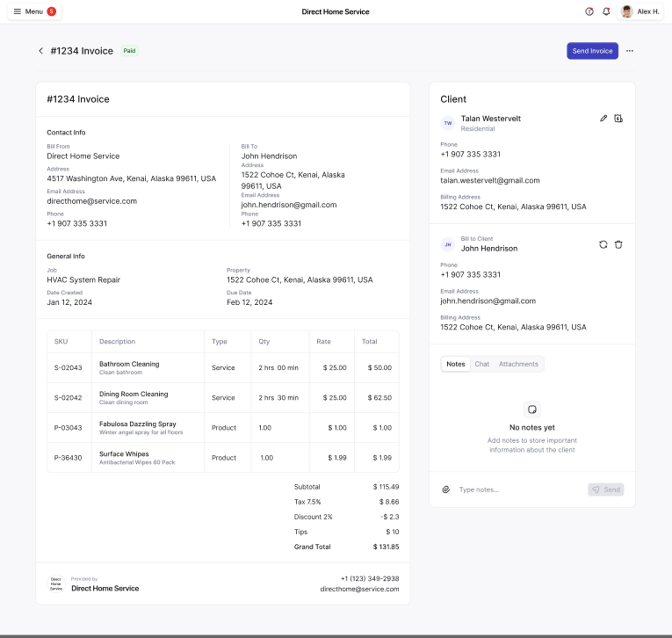672x638 pixels.
Task: Open the notifications bell
Action: 606,11
